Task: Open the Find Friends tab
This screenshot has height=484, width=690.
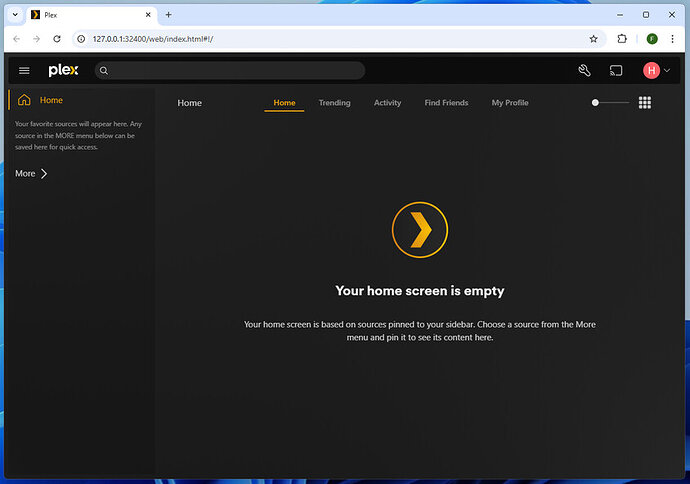Action: tap(446, 103)
